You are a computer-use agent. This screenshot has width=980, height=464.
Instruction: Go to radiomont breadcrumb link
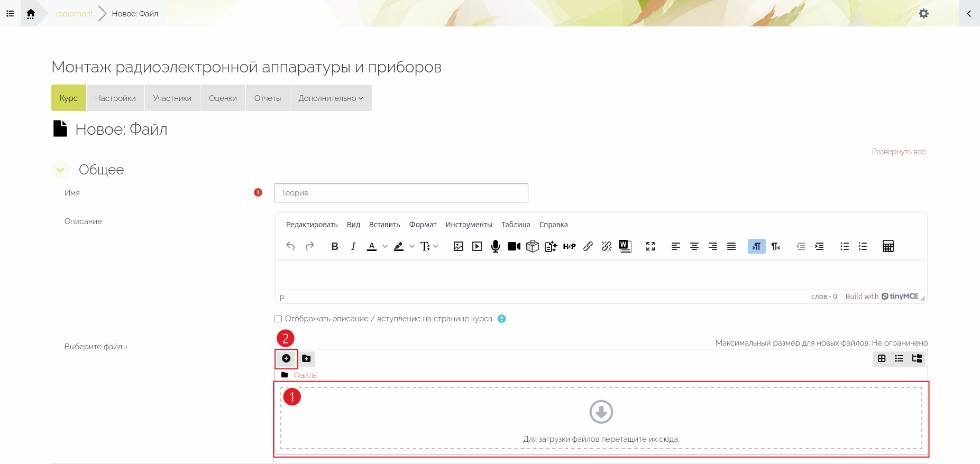pos(74,14)
